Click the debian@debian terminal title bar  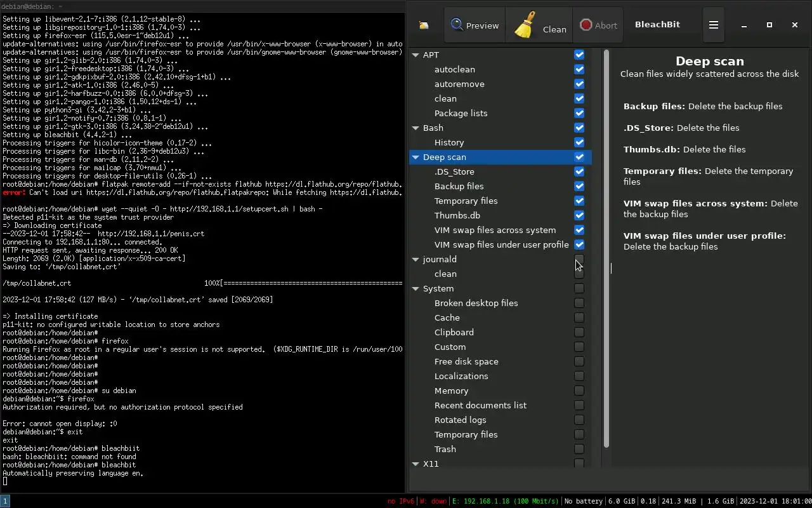pos(203,6)
